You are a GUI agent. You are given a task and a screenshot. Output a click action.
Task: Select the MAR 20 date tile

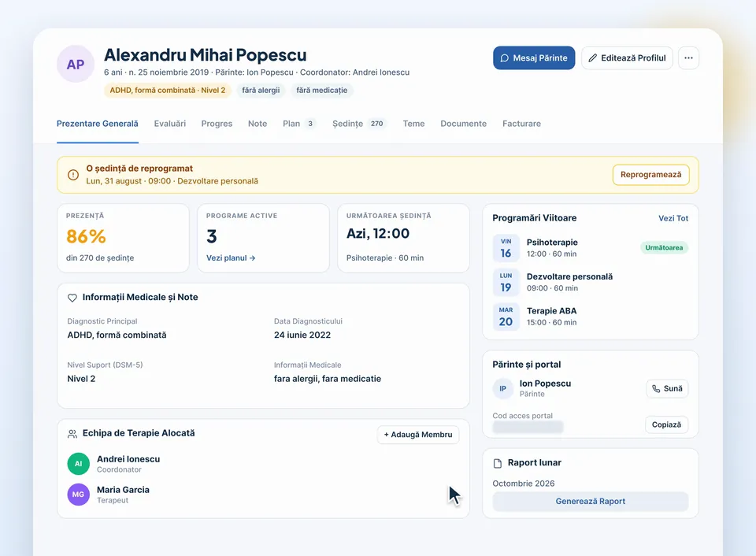click(x=506, y=317)
